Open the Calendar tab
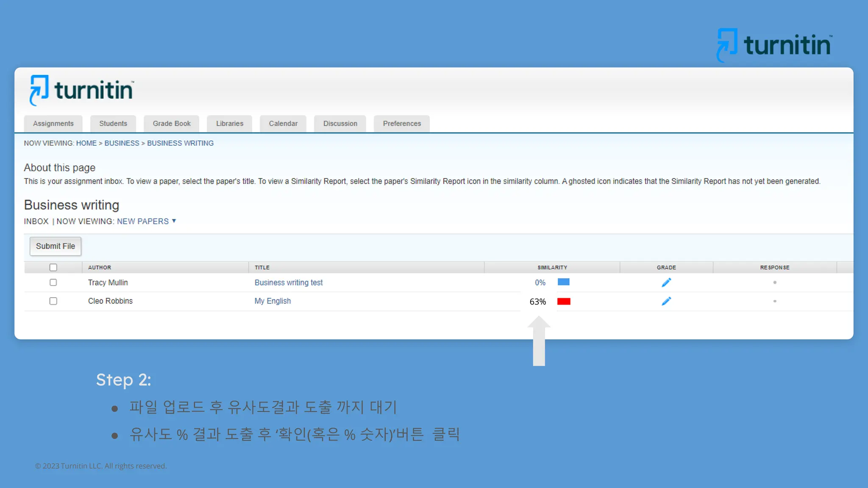Viewport: 868px width, 488px height. 283,124
